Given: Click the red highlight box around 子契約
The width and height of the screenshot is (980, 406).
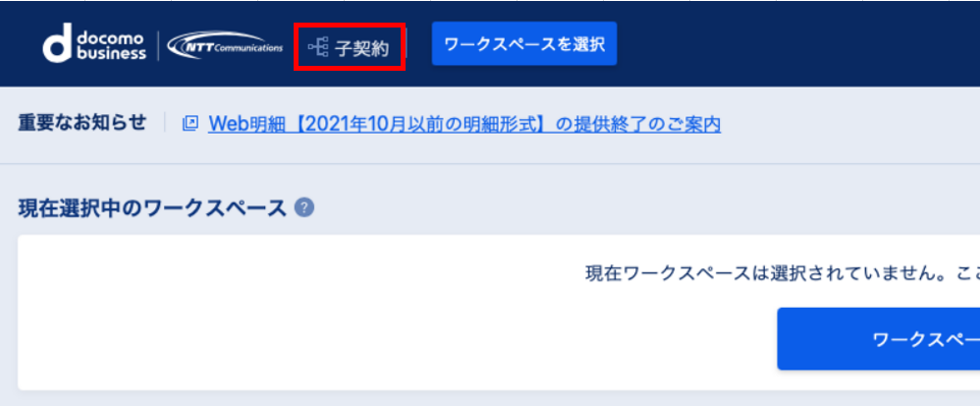Looking at the screenshot, I should pyautogui.click(x=350, y=47).
